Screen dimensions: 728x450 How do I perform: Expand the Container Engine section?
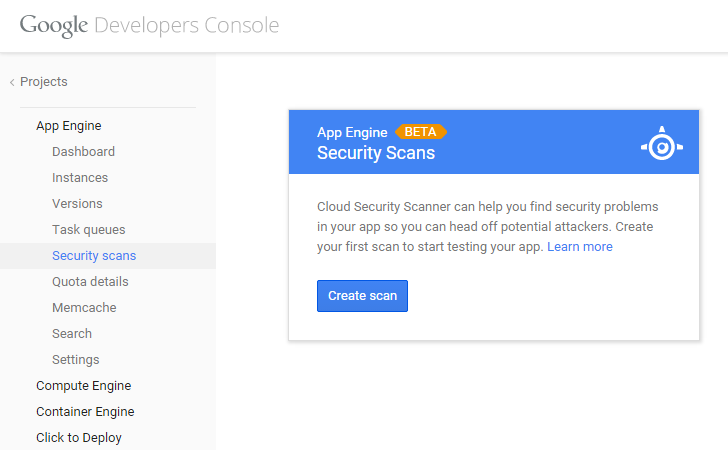pyautogui.click(x=85, y=411)
